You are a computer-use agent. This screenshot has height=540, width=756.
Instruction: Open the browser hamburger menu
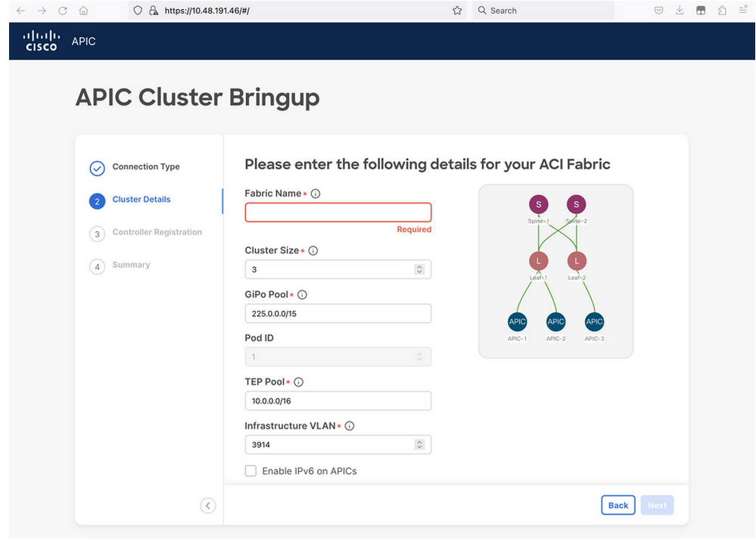[743, 11]
